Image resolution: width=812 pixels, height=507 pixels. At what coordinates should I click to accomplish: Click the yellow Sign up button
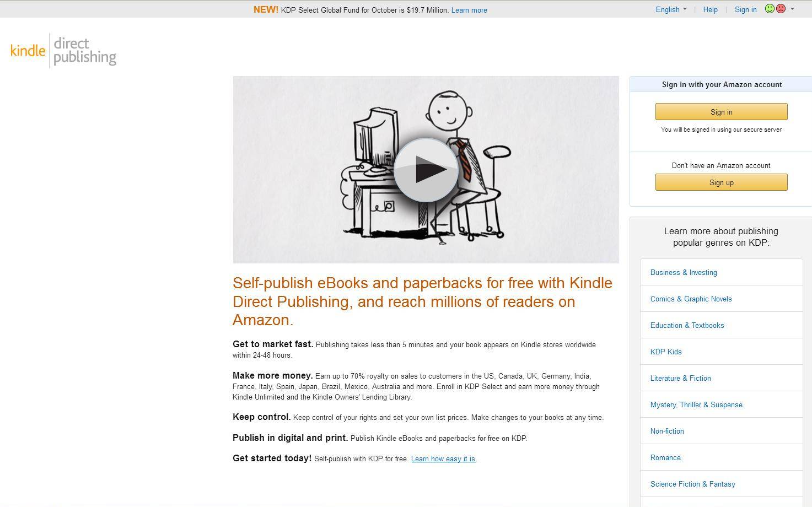721,182
